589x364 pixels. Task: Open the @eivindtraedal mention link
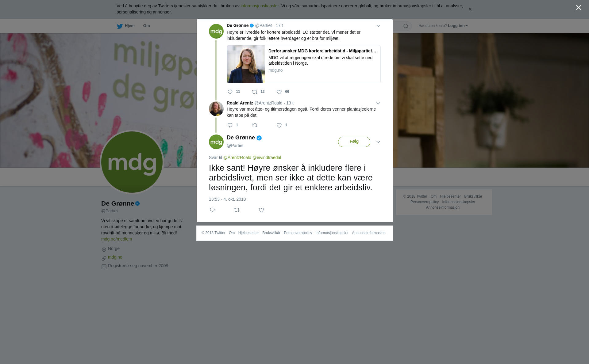click(x=267, y=157)
